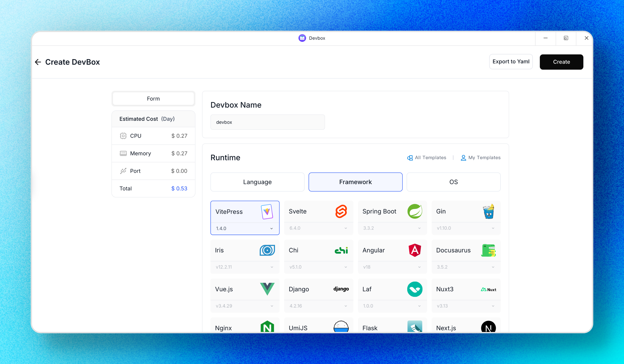
Task: Open the VitePress 1.4.0 version dropdown
Action: (245, 228)
